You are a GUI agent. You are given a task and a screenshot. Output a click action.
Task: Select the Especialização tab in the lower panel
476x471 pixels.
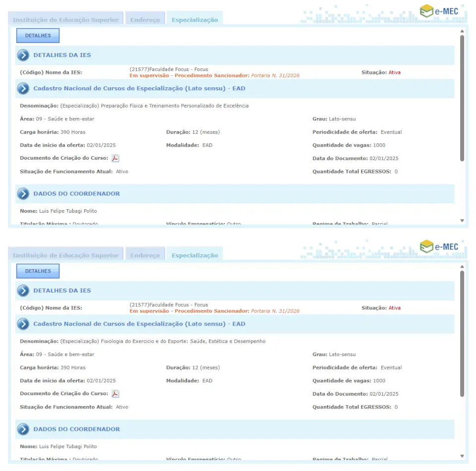(x=194, y=255)
